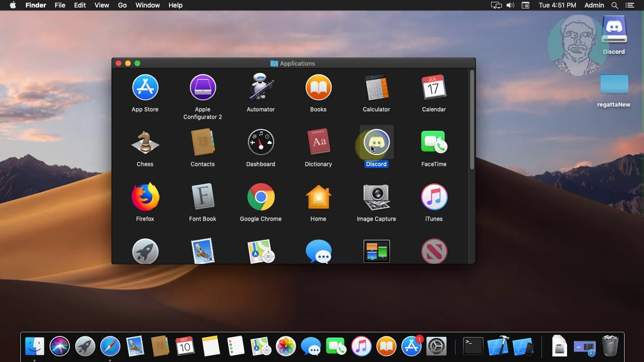Select the Font Book app icon
The width and height of the screenshot is (644, 362).
(203, 197)
